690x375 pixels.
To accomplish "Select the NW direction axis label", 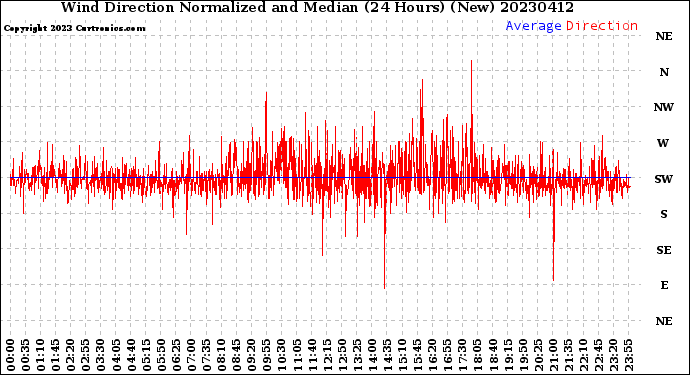I will pyautogui.click(x=664, y=107).
